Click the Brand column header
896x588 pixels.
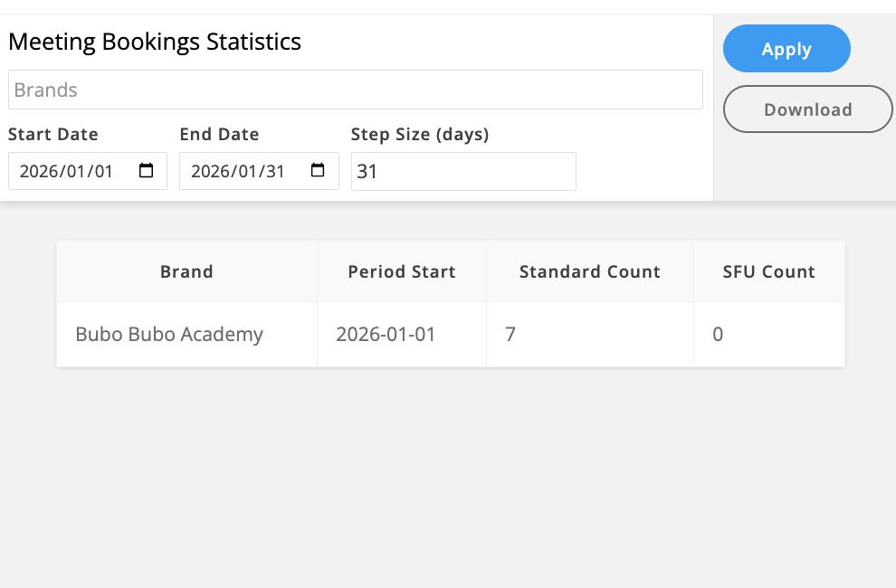tap(186, 271)
